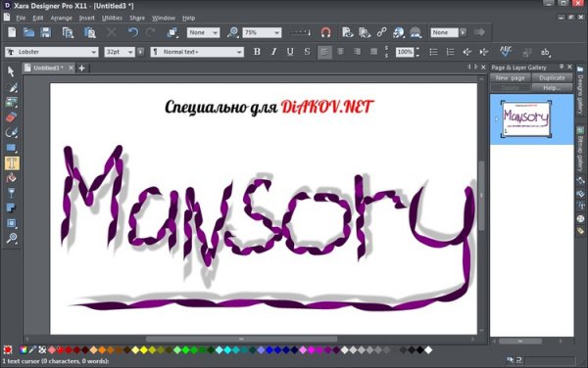588x368 pixels.
Task: Select the Fill tool
Action: click(x=12, y=178)
